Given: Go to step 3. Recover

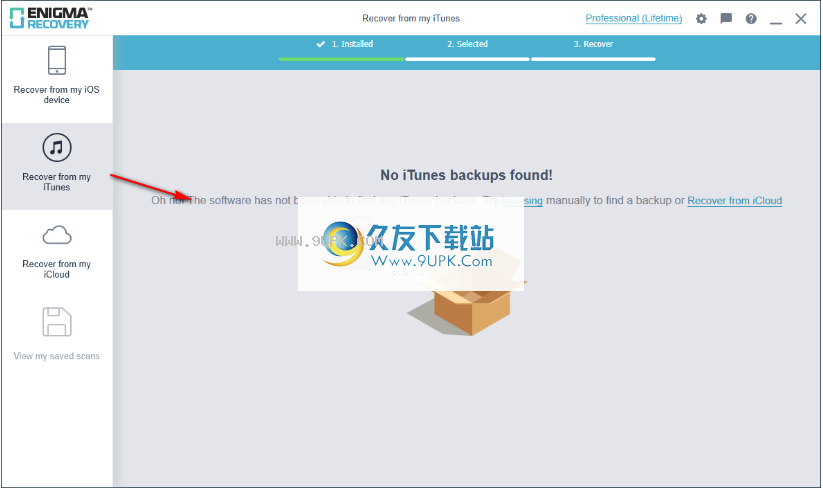Looking at the screenshot, I should 593,44.
